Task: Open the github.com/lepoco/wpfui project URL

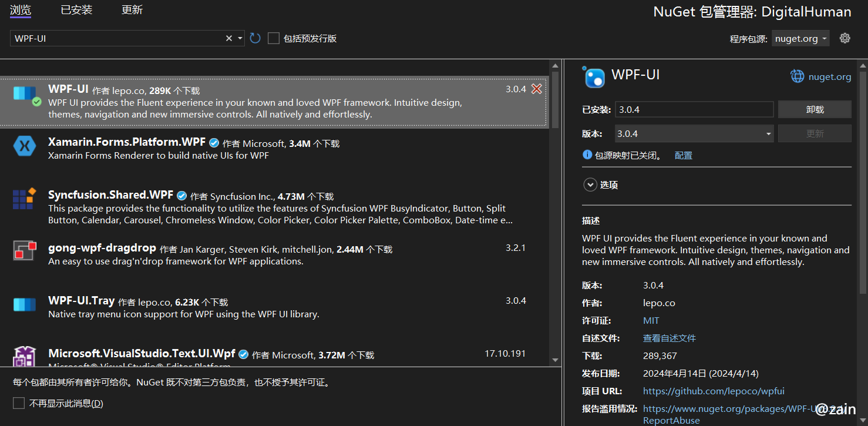Action: (x=714, y=391)
